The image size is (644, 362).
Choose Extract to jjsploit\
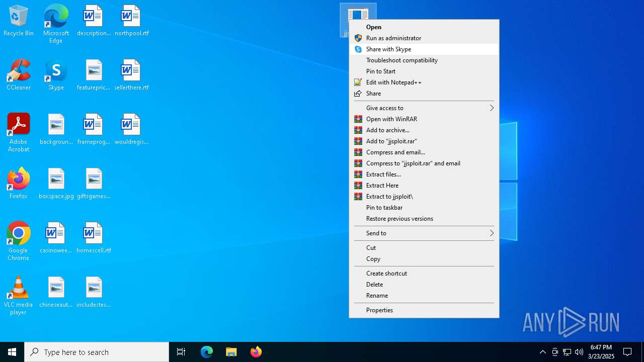point(424,197)
